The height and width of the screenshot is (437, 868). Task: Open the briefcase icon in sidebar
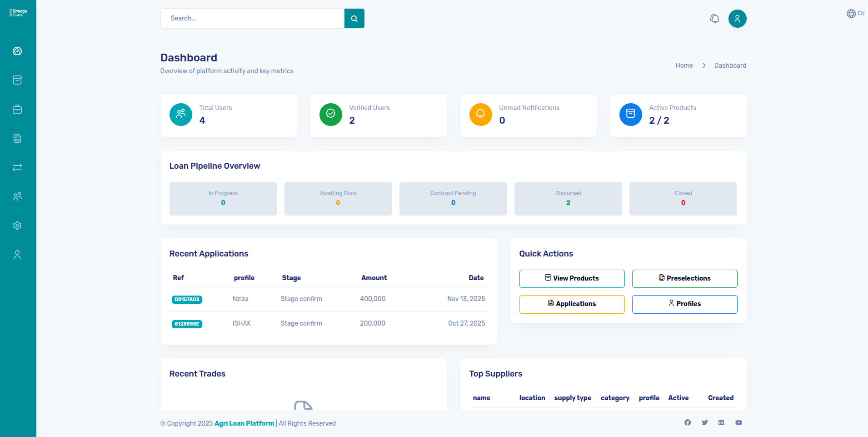point(17,109)
